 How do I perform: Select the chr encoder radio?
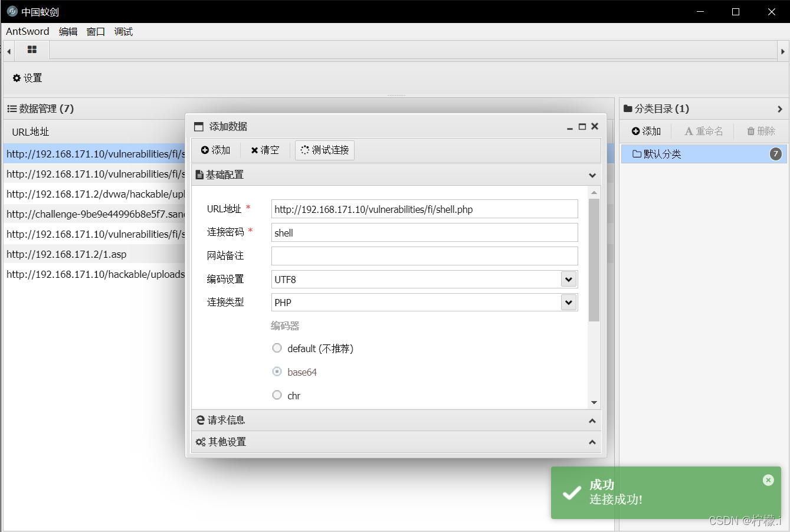click(x=277, y=395)
